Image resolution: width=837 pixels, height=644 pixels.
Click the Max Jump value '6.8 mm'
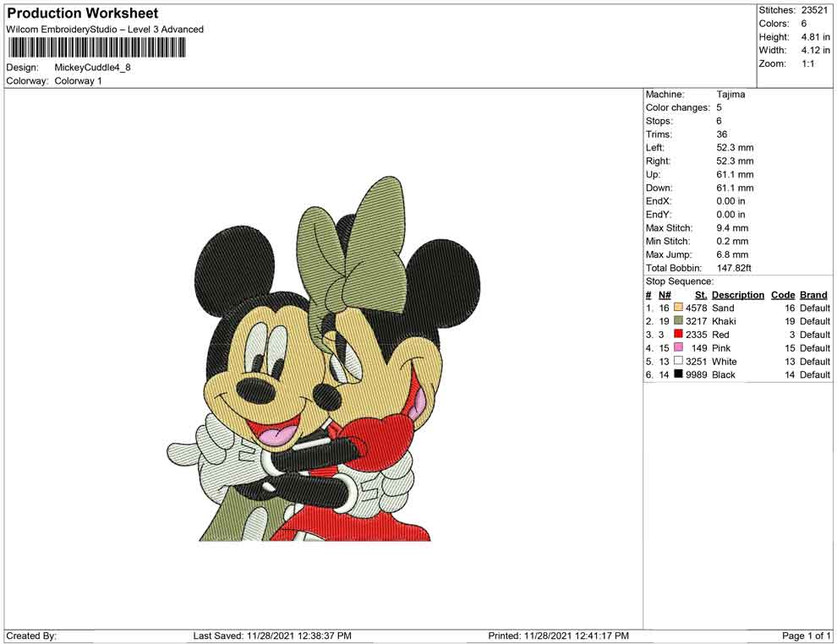tap(732, 254)
